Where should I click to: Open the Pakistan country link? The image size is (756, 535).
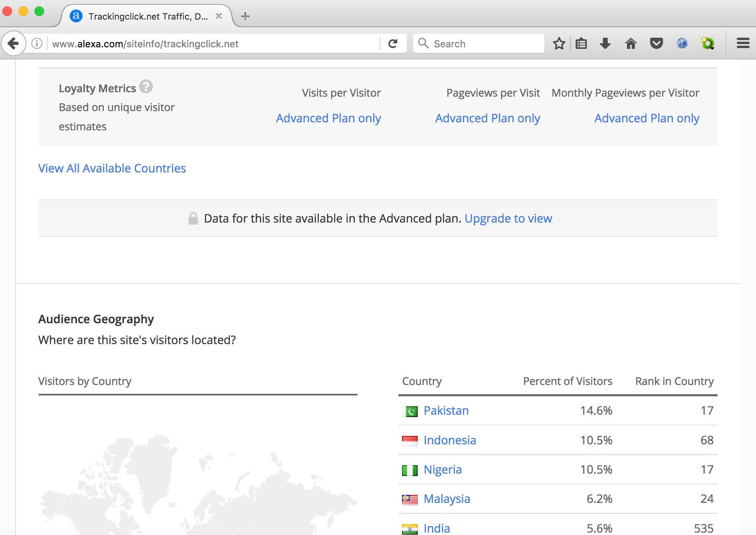446,411
